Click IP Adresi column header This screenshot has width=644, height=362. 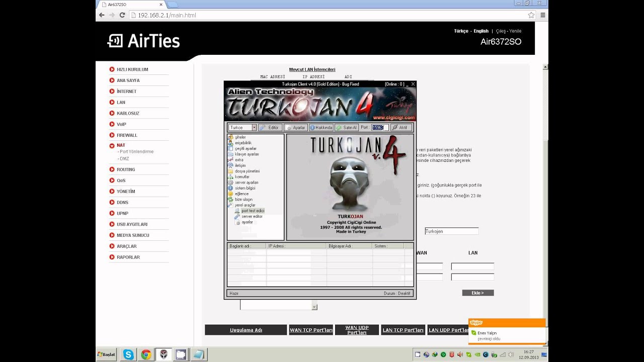click(296, 246)
